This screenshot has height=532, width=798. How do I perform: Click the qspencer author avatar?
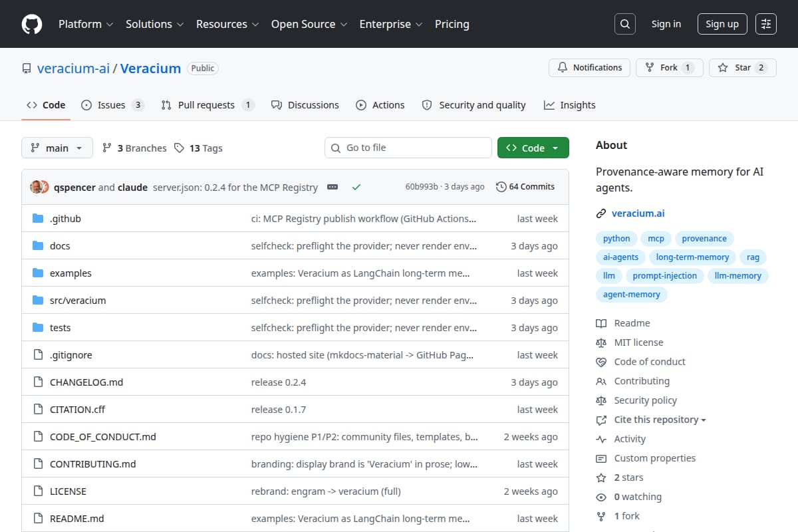(37, 187)
